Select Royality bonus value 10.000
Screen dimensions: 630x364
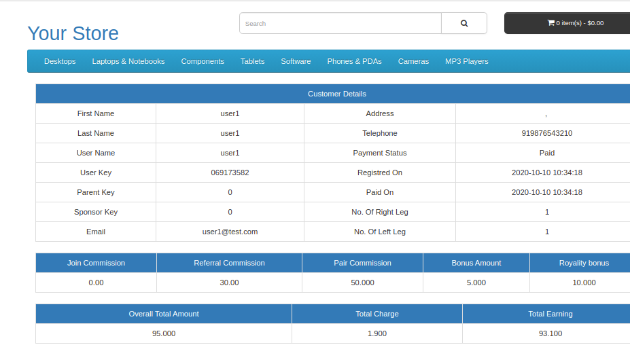point(584,283)
